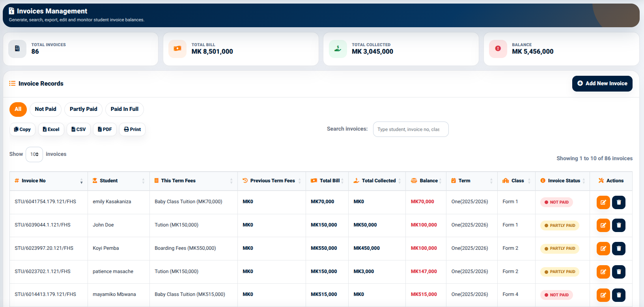Edit emily Kasakaniza's invoice with orange pencil icon
The width and height of the screenshot is (644, 307).
click(x=603, y=202)
